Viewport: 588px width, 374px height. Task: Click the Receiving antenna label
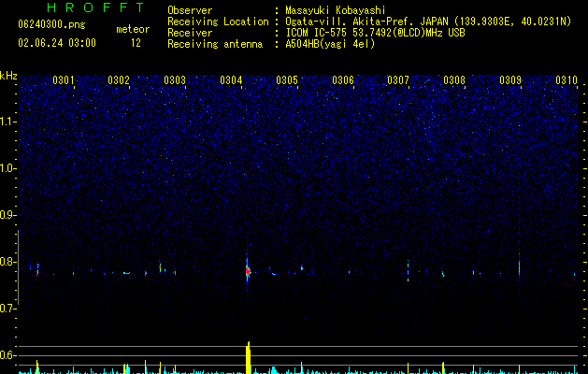pos(215,44)
